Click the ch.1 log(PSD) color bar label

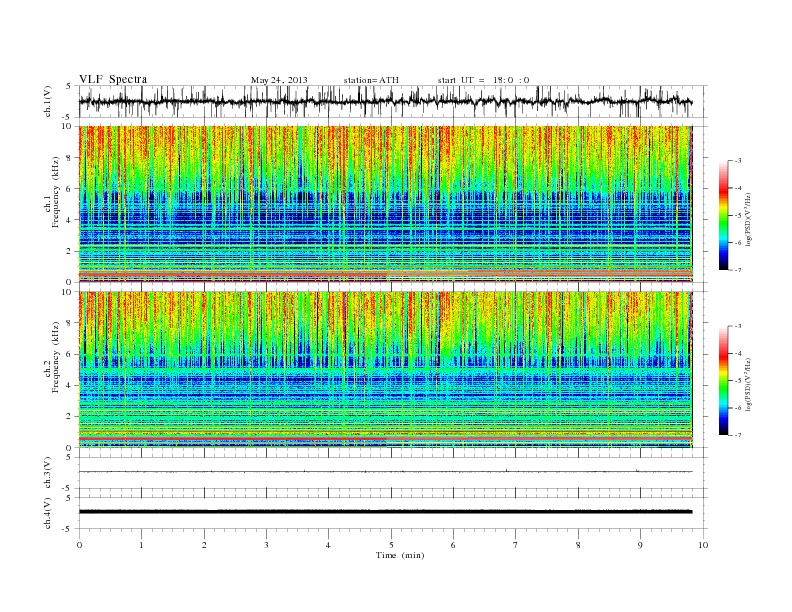[749, 219]
